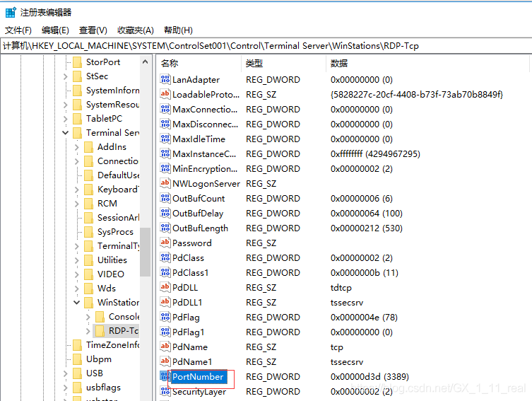
Task: Expand the VIDEO key arrow
Action: (77, 274)
